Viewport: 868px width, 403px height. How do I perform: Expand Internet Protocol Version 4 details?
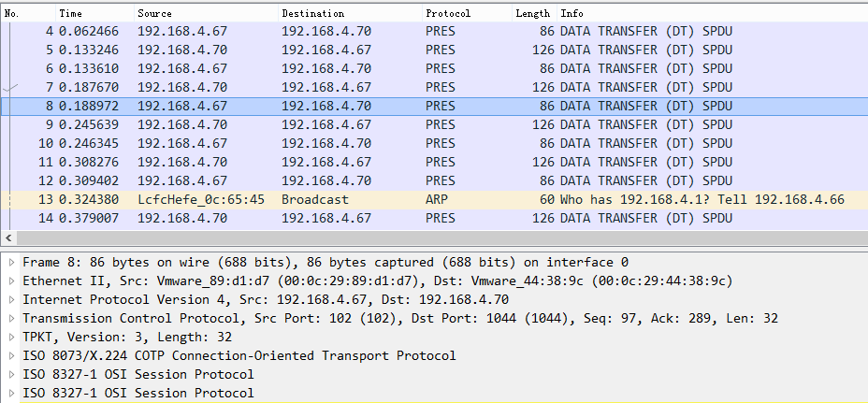coord(12,300)
